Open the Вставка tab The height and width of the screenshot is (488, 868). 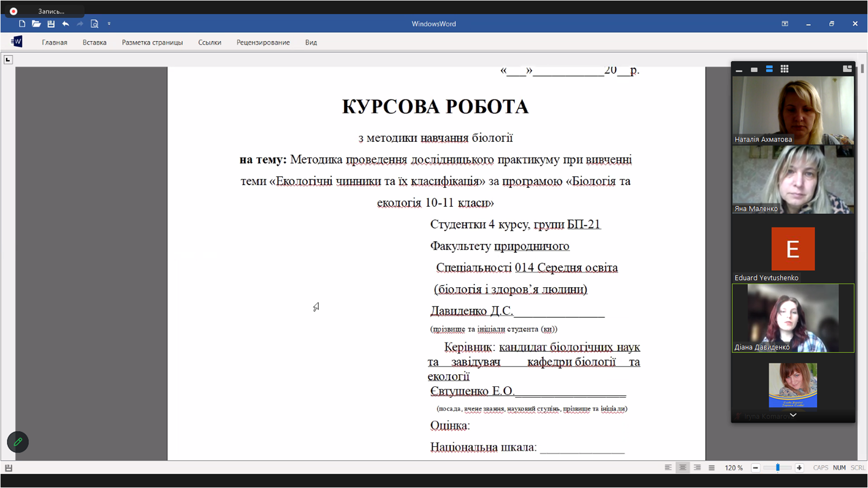tap(94, 42)
